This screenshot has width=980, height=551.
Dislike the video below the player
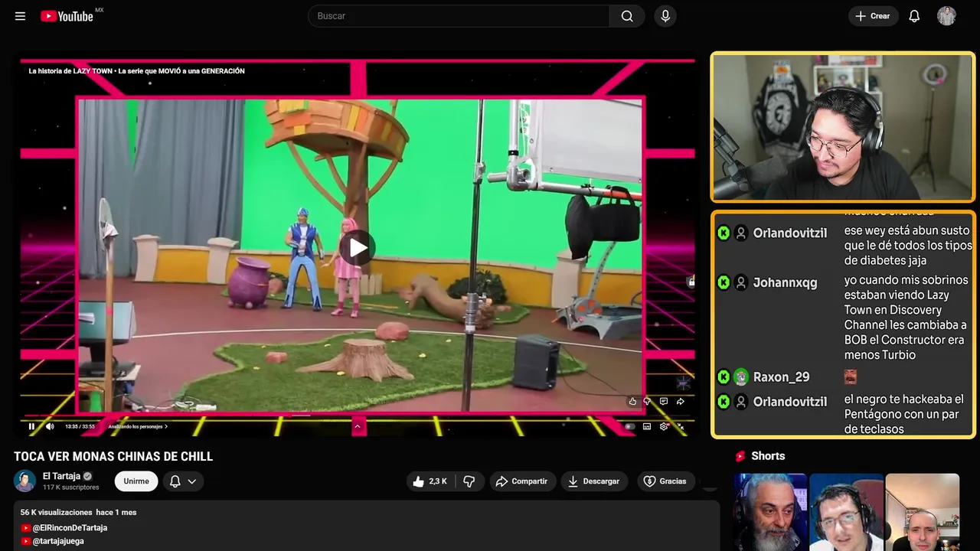[x=469, y=481]
